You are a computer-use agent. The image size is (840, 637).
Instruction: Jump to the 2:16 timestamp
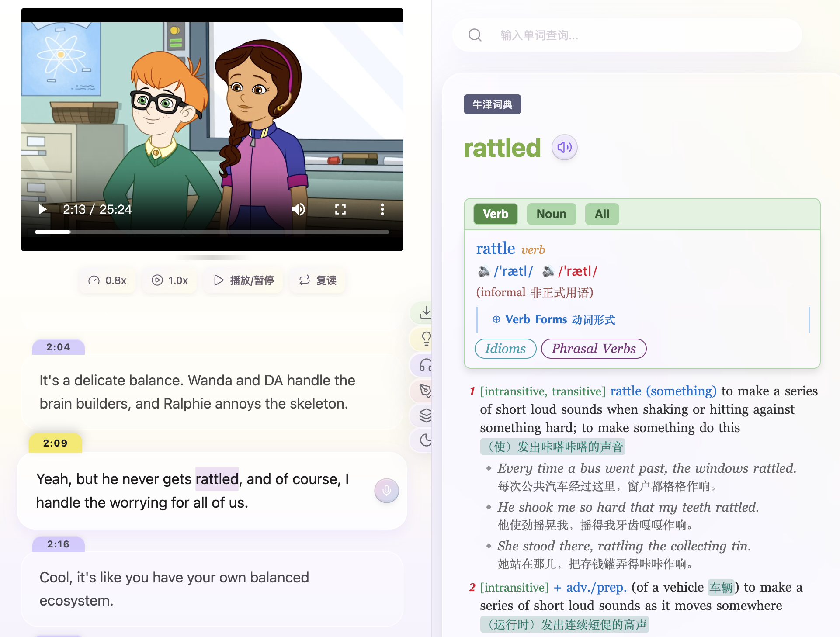tap(59, 544)
